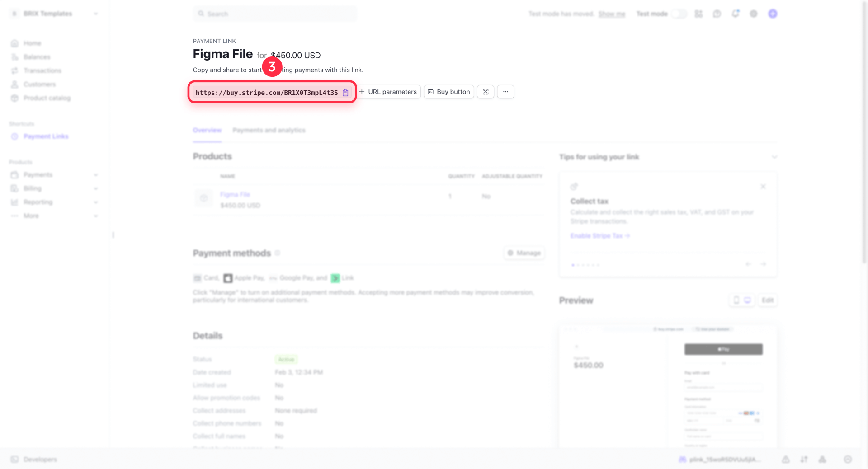Click Enable Stripe Tax link

(x=600, y=235)
